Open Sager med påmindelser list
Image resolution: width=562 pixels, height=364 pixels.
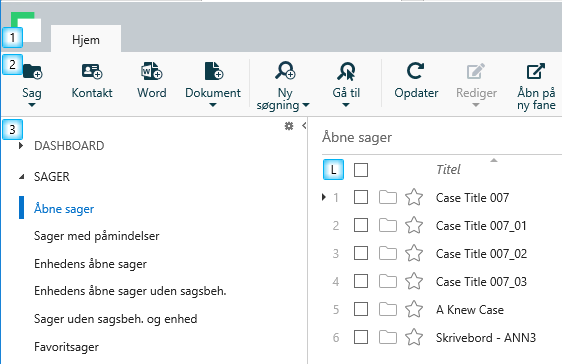[x=96, y=236]
